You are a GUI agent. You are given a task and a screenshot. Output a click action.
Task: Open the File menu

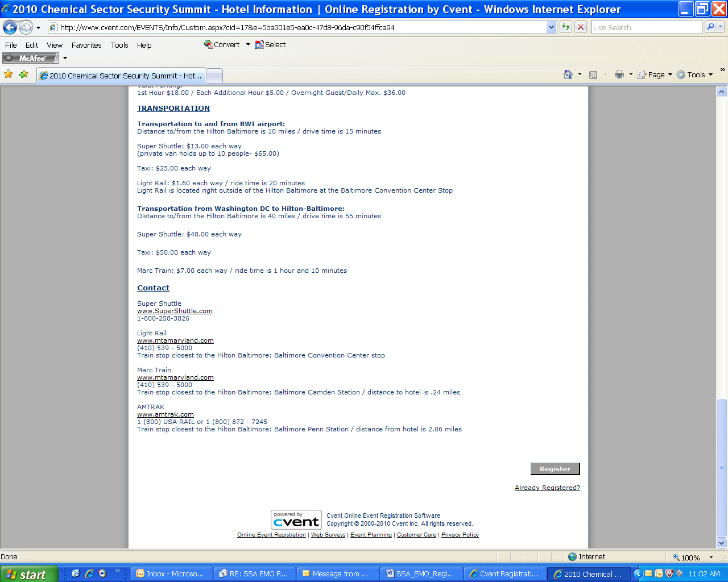click(x=11, y=45)
